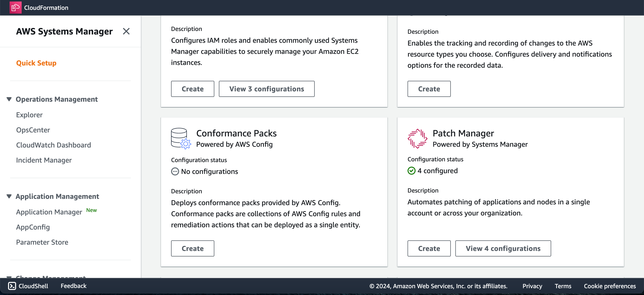Screen dimensions: 644x295
Task: Open Quick Setup in sidebar
Action: tap(36, 63)
